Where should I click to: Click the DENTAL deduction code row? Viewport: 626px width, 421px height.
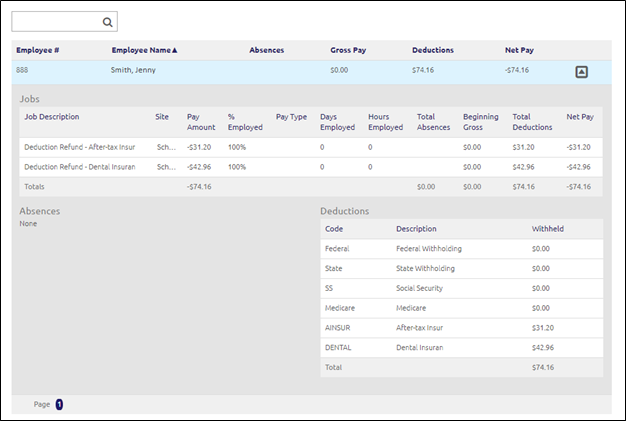pos(338,348)
